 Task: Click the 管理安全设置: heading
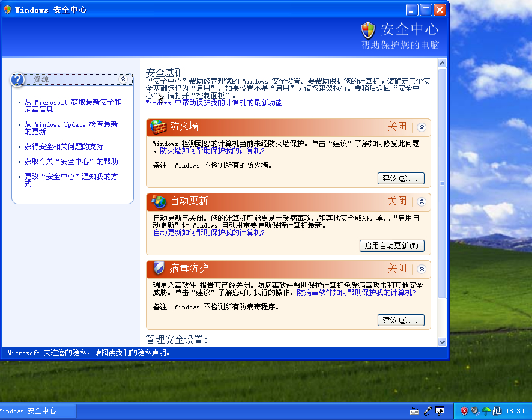pos(177,339)
